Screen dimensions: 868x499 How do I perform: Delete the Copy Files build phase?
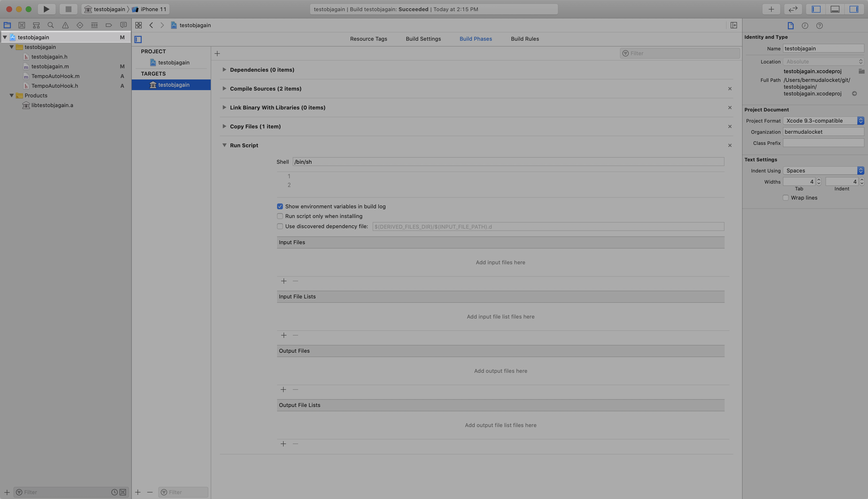tap(730, 126)
